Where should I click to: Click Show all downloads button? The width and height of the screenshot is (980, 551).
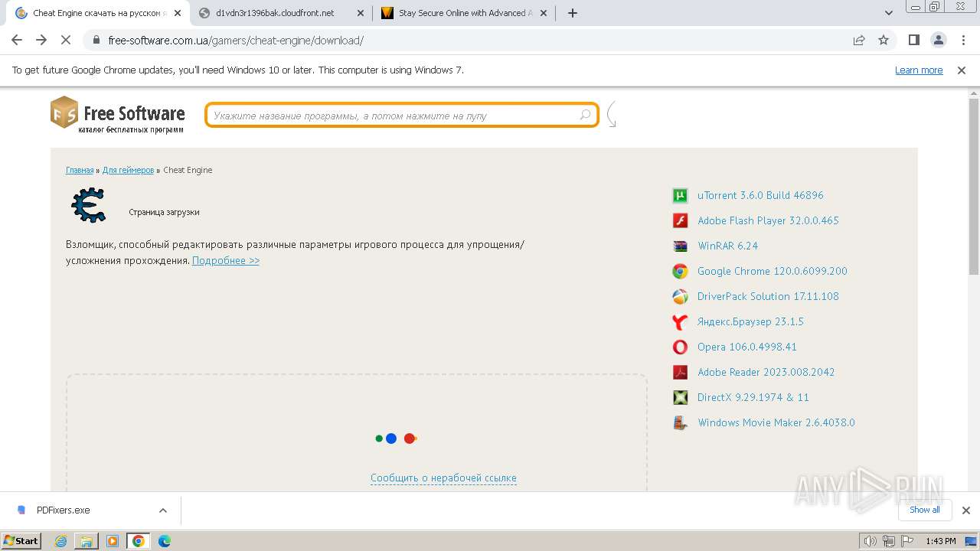pyautogui.click(x=924, y=510)
